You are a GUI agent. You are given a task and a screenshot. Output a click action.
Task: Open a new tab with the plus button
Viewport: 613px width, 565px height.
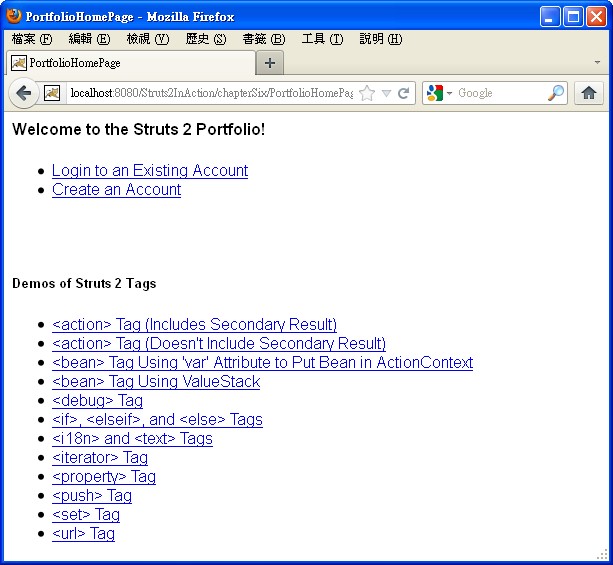(270, 63)
